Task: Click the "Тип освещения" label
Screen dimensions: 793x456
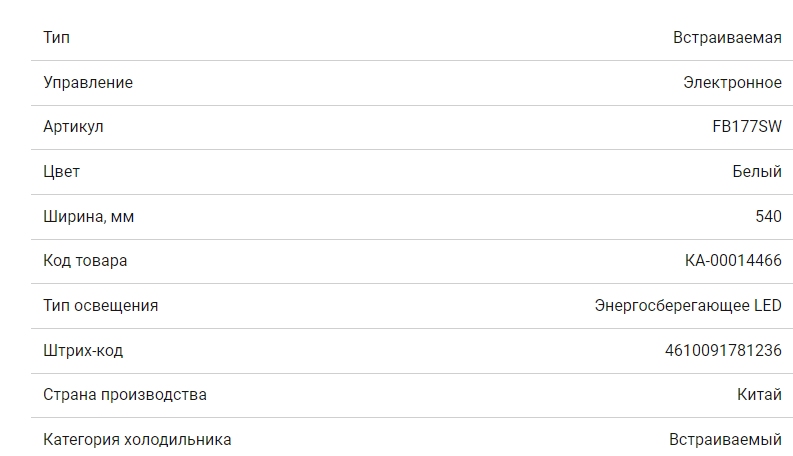Action: point(101,305)
